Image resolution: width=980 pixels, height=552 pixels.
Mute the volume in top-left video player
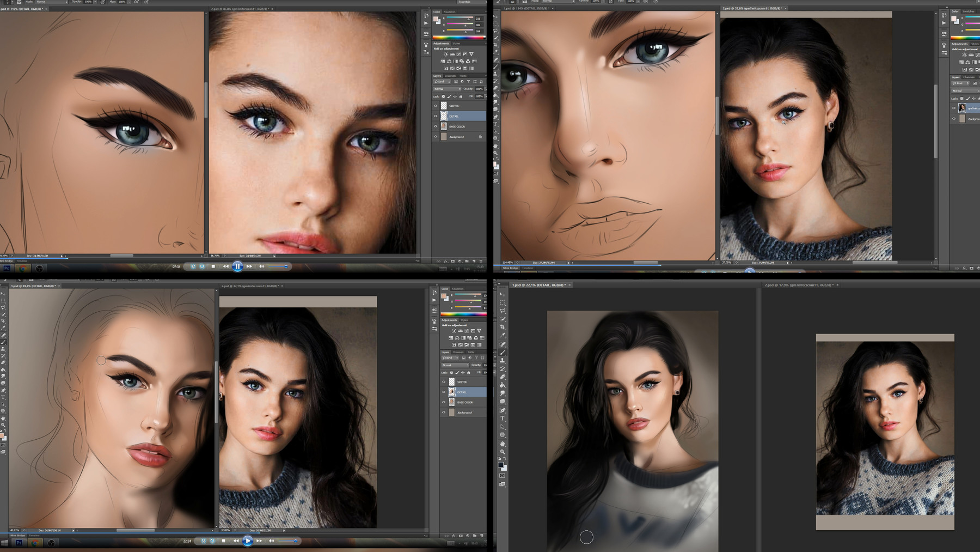tap(261, 266)
